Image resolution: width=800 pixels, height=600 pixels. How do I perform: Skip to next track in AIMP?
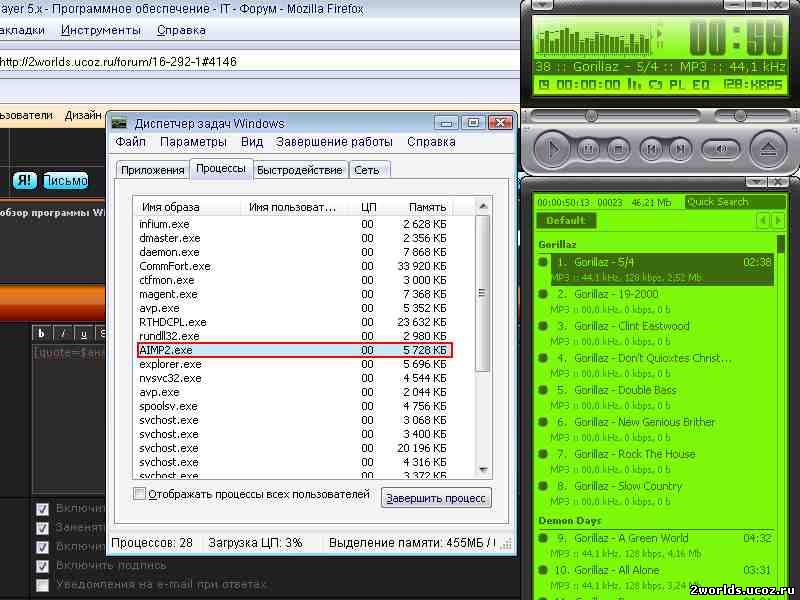coord(681,149)
